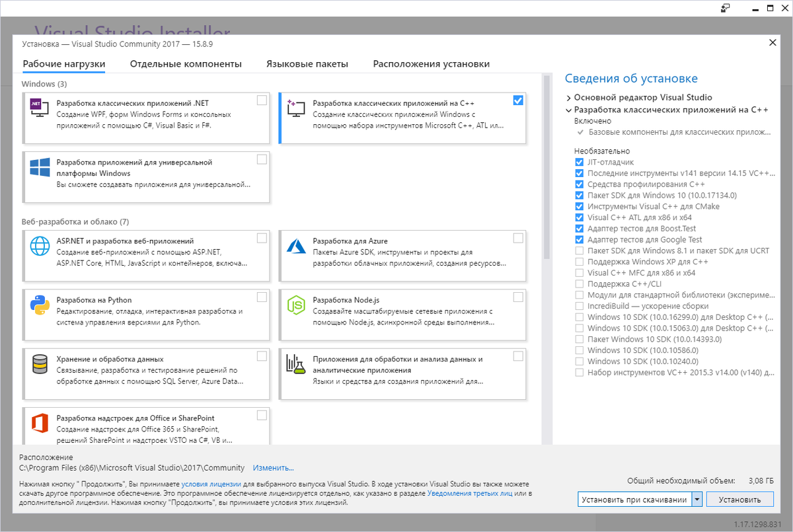The width and height of the screenshot is (793, 532).
Task: Uncheck the C++ classic apps workload checkbox
Action: coord(518,100)
